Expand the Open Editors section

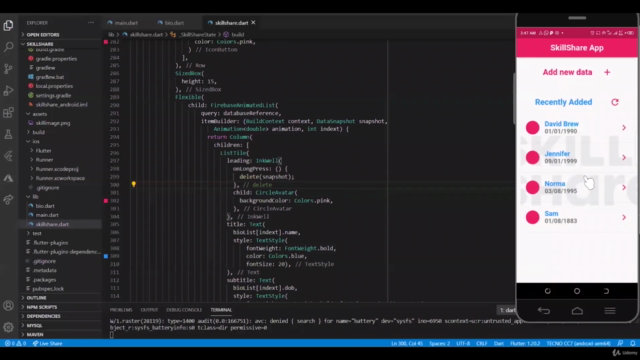(x=60, y=35)
